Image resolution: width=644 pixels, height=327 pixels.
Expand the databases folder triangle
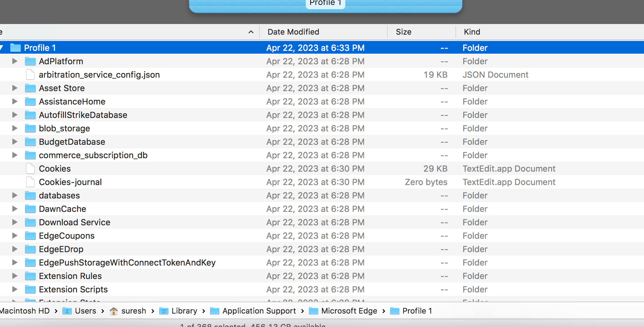pyautogui.click(x=14, y=195)
